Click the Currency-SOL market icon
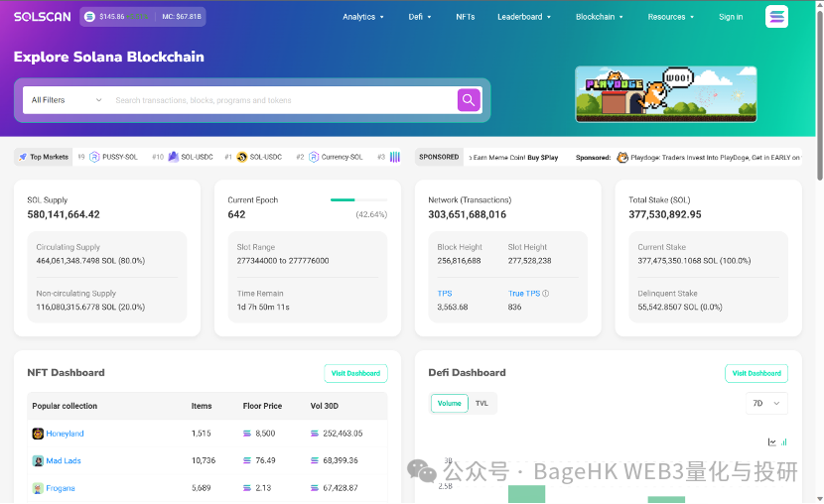824x504 pixels. pos(314,157)
